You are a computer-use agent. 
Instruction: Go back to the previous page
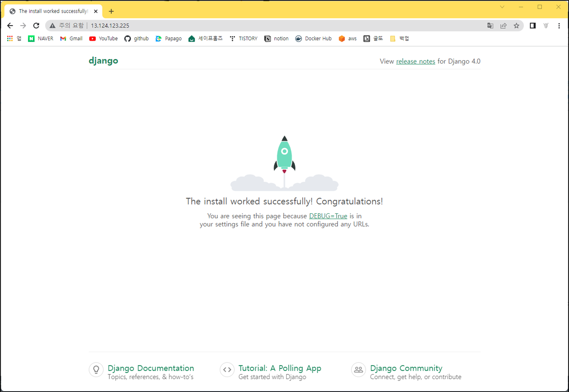click(x=10, y=26)
